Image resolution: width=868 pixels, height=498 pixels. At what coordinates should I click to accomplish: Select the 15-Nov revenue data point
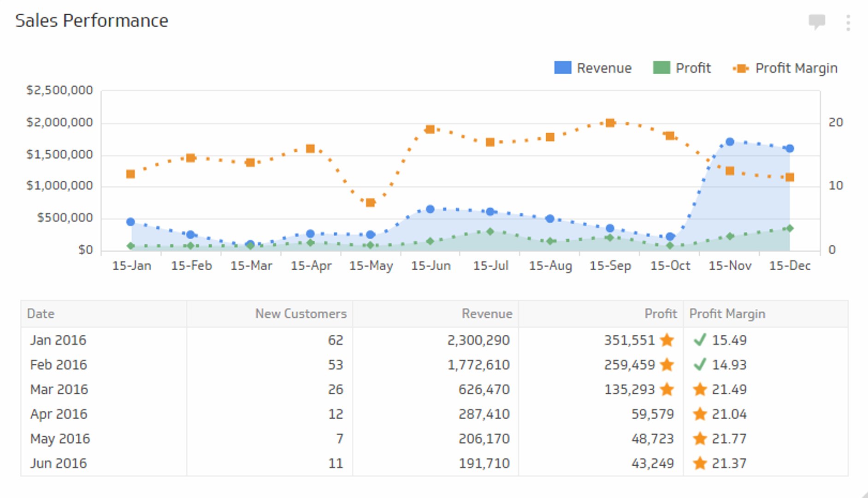pos(730,142)
